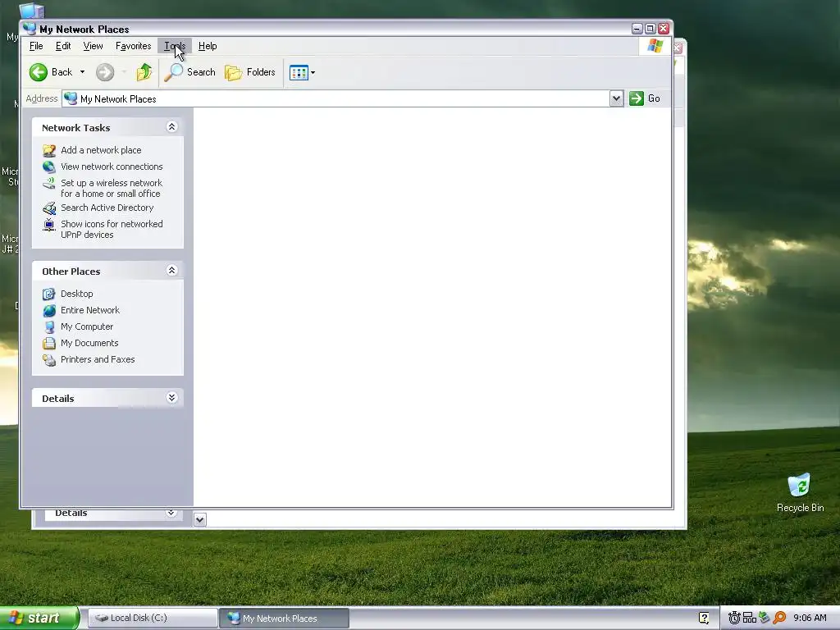The height and width of the screenshot is (630, 840).
Task: Click the green Go arrow icon
Action: click(637, 98)
